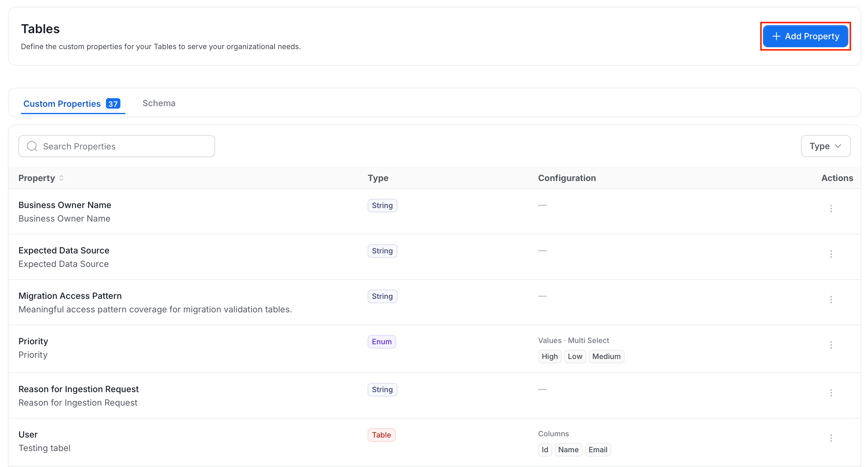Image resolution: width=868 pixels, height=467 pixels.
Task: Select the Custom Properties tab
Action: click(x=72, y=104)
